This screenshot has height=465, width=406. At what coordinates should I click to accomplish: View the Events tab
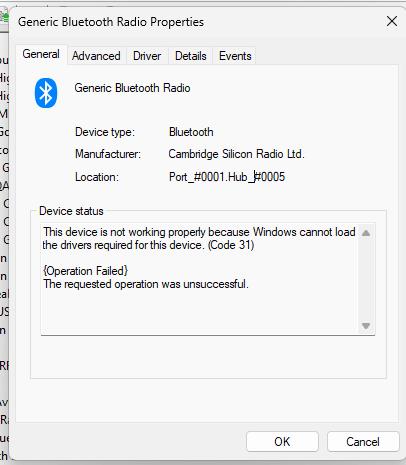point(235,56)
